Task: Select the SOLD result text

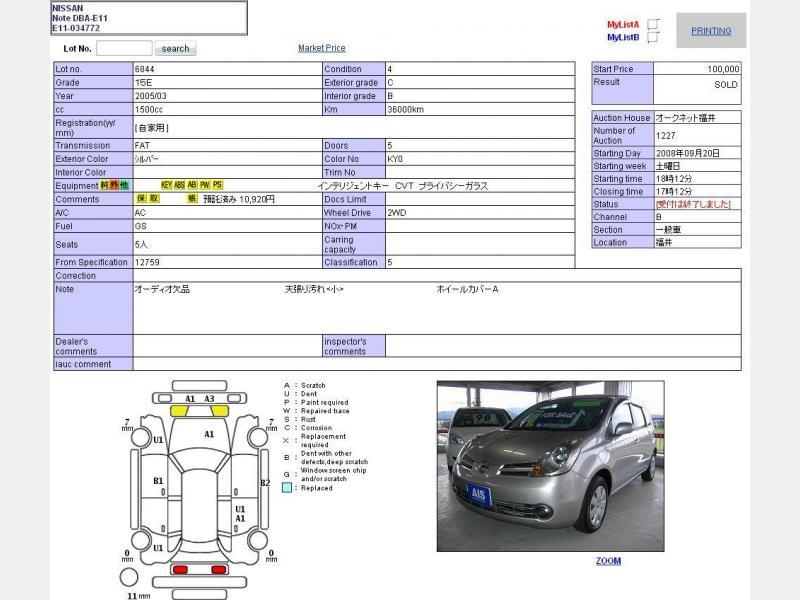Action: (726, 85)
